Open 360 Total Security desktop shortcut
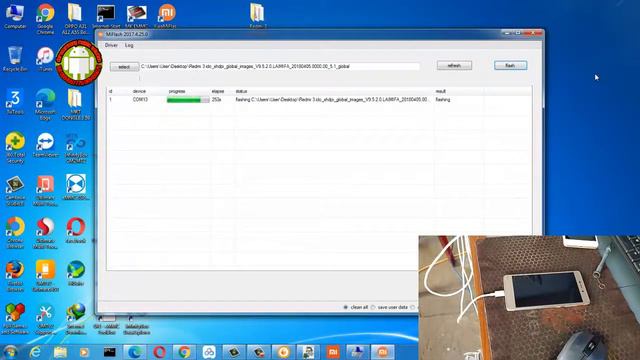This screenshot has height=360, width=640. point(15,148)
